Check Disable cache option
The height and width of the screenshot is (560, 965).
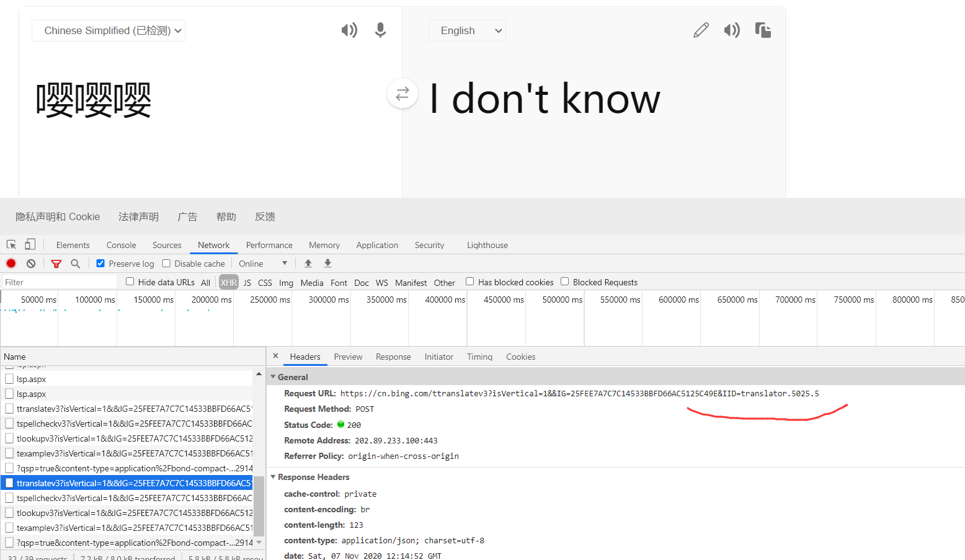tap(166, 264)
